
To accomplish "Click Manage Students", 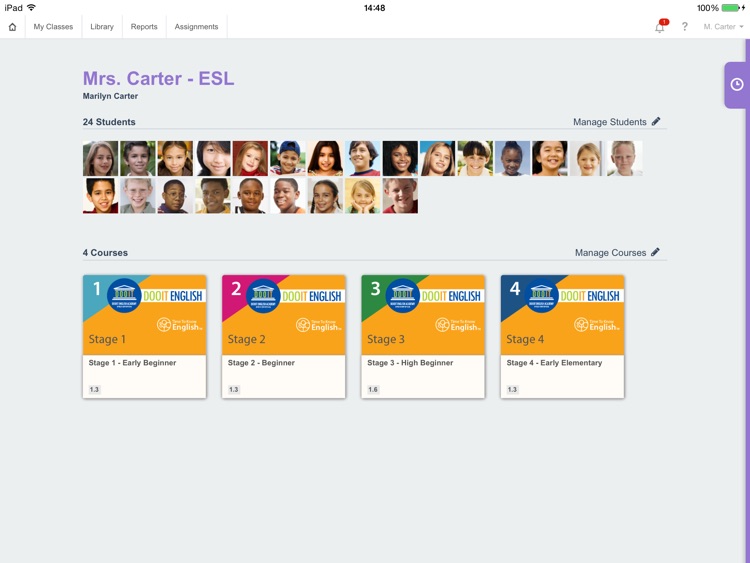I will pyautogui.click(x=617, y=122).
